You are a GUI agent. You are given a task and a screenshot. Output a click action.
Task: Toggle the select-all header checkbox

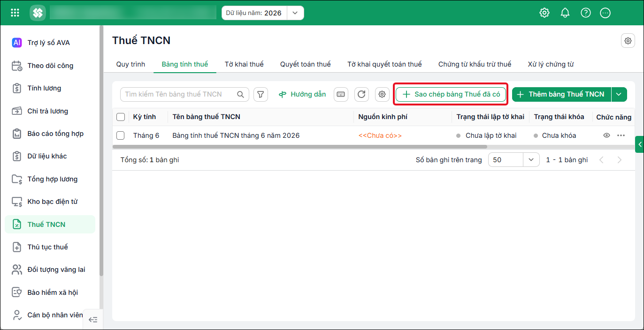pyautogui.click(x=121, y=117)
